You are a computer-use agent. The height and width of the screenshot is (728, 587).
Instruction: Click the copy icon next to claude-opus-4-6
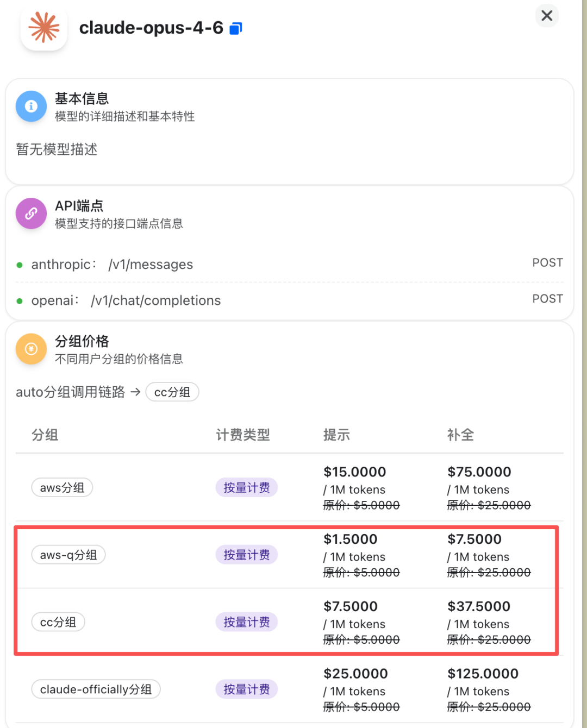click(x=235, y=28)
